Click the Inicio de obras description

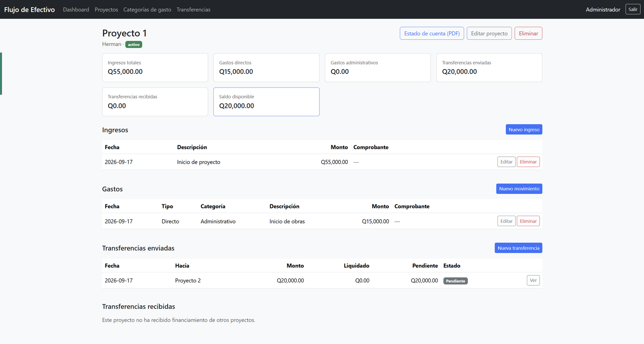[x=287, y=221]
